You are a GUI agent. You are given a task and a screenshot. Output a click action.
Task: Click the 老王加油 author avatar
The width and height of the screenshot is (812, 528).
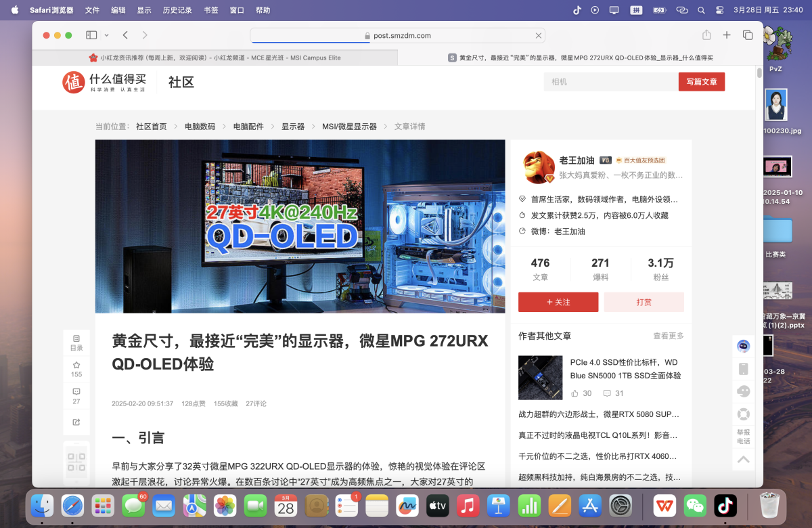pos(539,167)
